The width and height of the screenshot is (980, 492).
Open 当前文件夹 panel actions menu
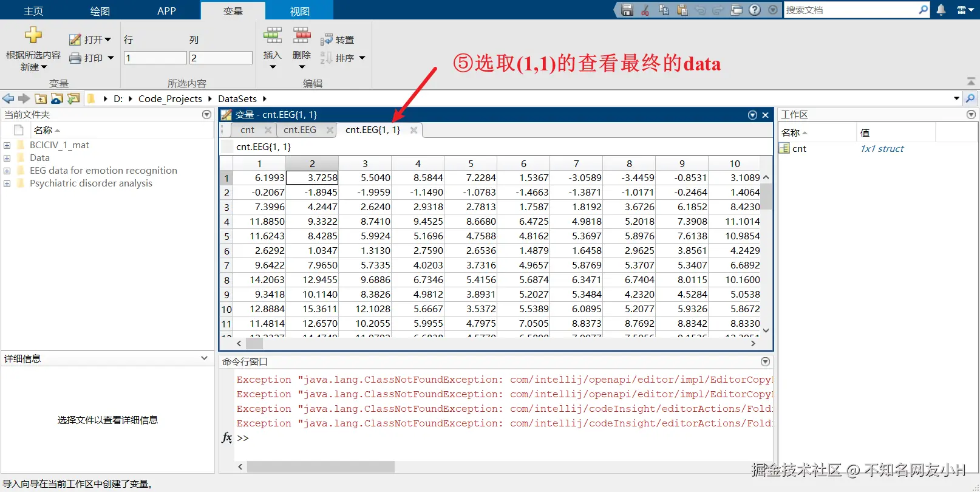tap(206, 114)
